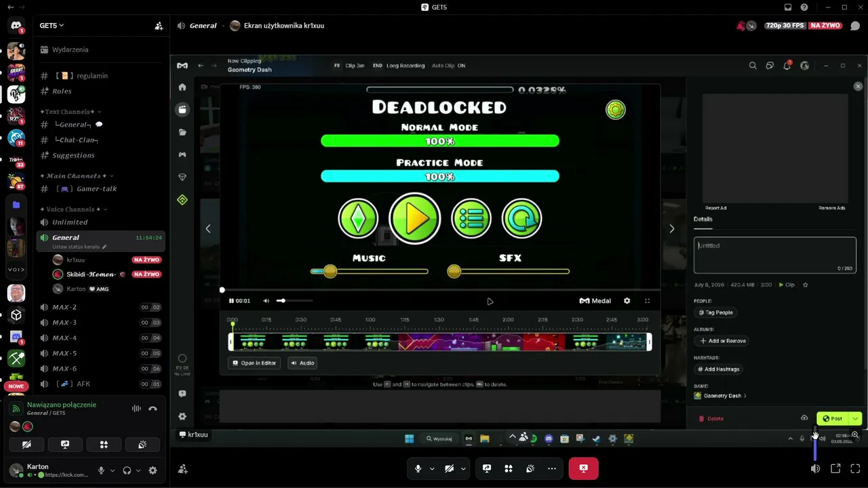Open more options in call bar
Viewport: 868px width, 488px height.
coord(552,468)
